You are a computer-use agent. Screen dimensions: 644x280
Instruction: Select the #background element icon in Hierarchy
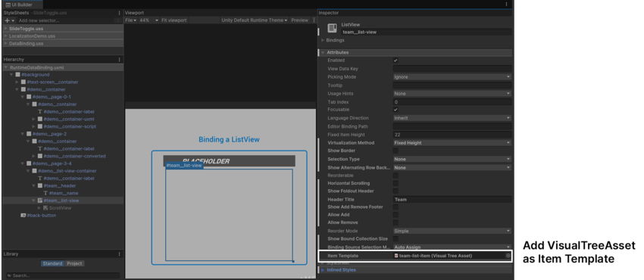click(17, 75)
